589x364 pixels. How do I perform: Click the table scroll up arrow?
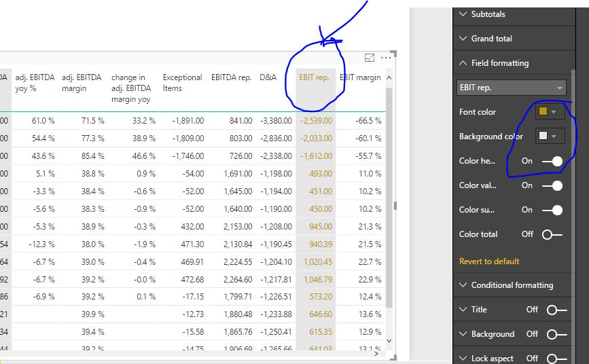click(389, 78)
